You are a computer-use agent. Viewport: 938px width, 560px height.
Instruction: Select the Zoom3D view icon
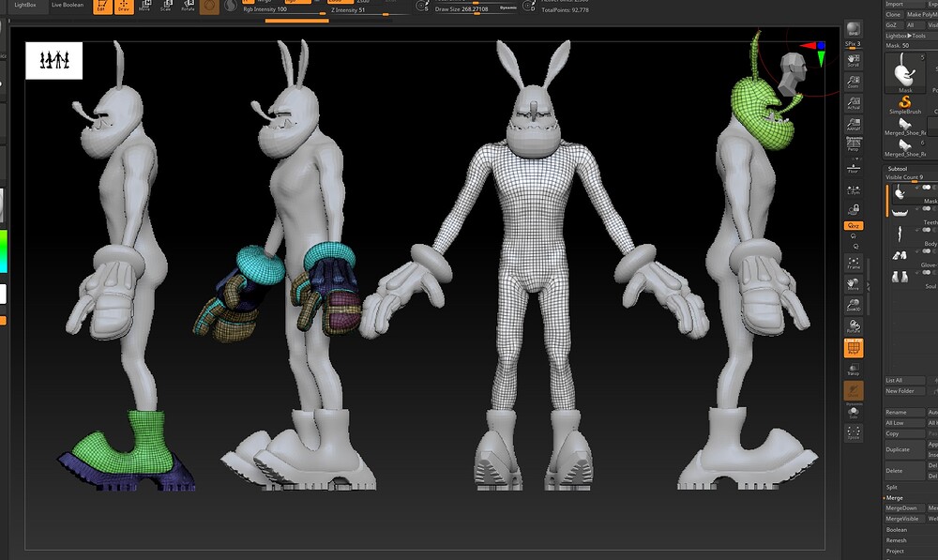(853, 305)
